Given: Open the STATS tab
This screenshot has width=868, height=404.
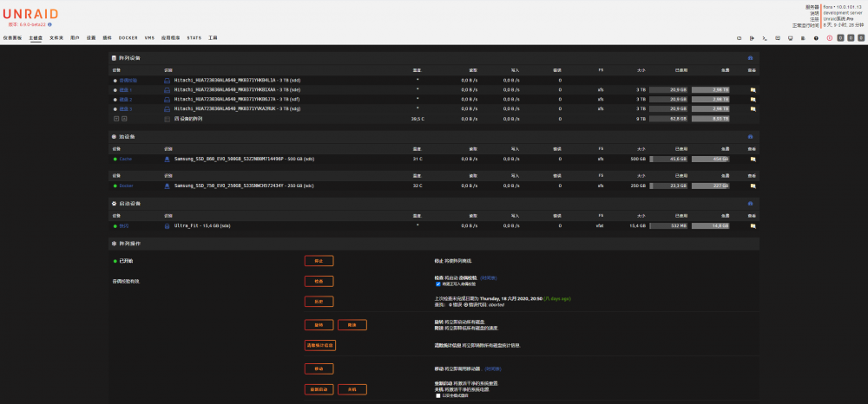Looking at the screenshot, I should coord(194,38).
